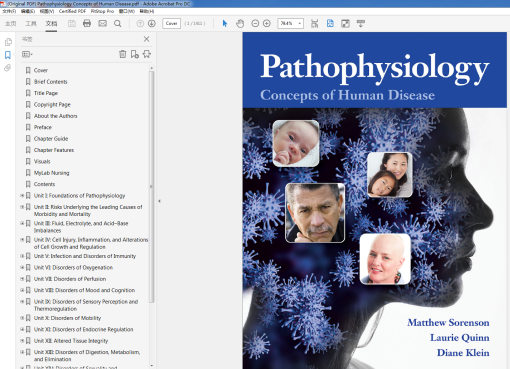
Task: Delete selected bookmark with trash icon
Action: pyautogui.click(x=123, y=54)
